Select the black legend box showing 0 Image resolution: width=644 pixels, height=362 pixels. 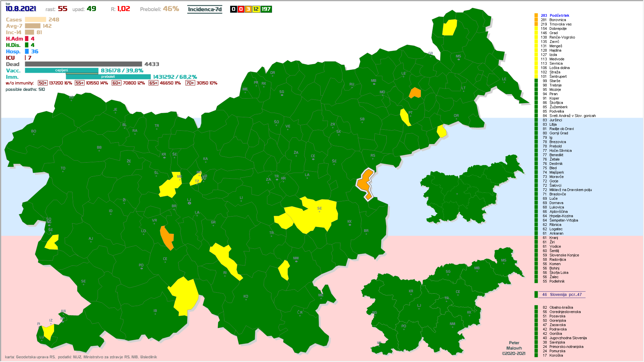(233, 9)
